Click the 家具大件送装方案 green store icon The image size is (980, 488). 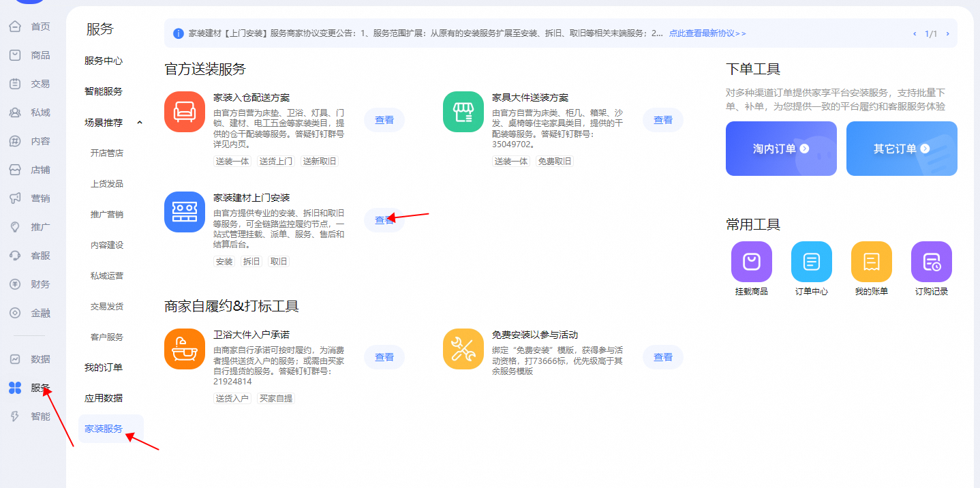click(463, 112)
